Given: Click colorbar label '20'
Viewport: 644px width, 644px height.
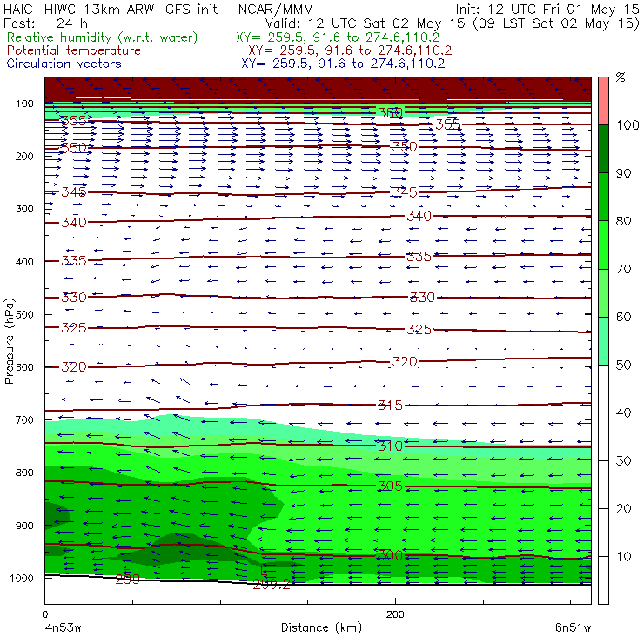Looking at the screenshot, I should [x=623, y=509].
